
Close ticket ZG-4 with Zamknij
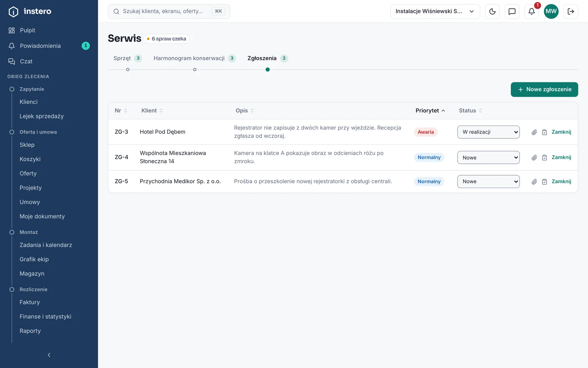(561, 158)
